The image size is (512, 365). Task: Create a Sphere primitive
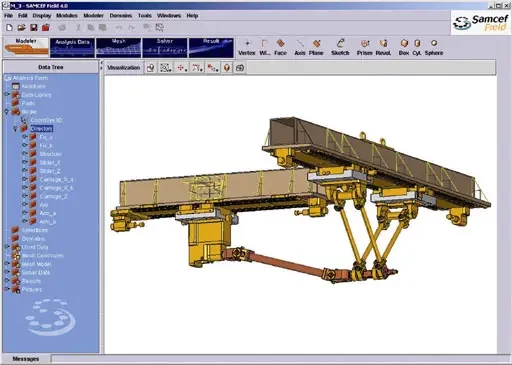[434, 47]
